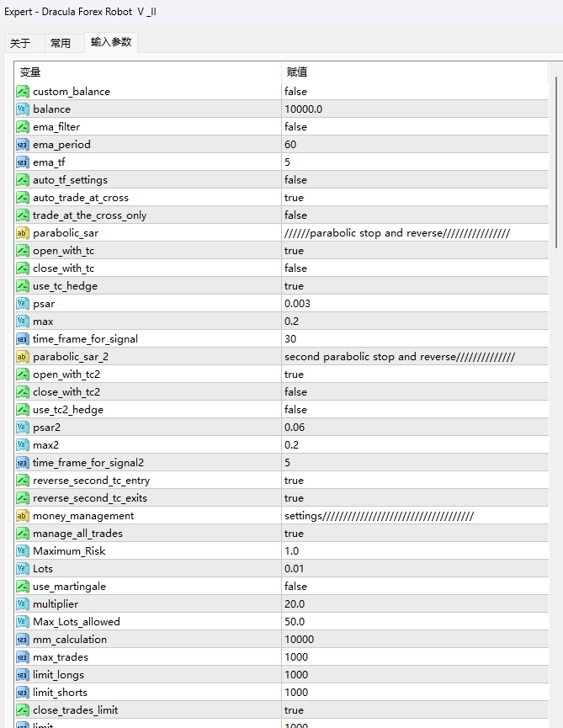Select the use_tc2_hedge variable name
563x728 pixels.
point(68,410)
